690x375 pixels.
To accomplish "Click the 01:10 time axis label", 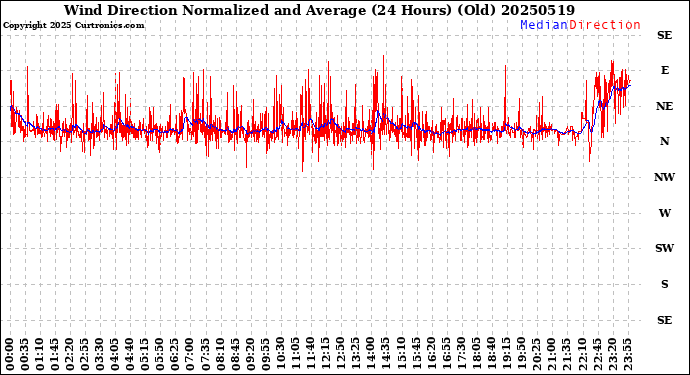I will tap(40, 355).
